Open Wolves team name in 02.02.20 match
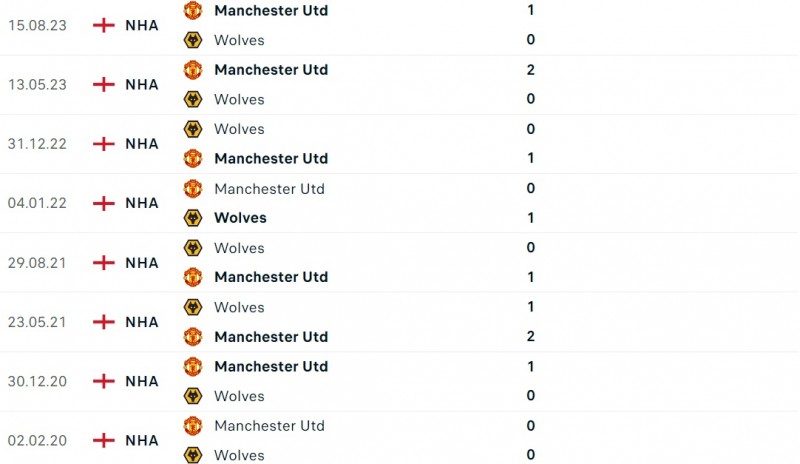Screen dimensions: 800x464 [239, 455]
